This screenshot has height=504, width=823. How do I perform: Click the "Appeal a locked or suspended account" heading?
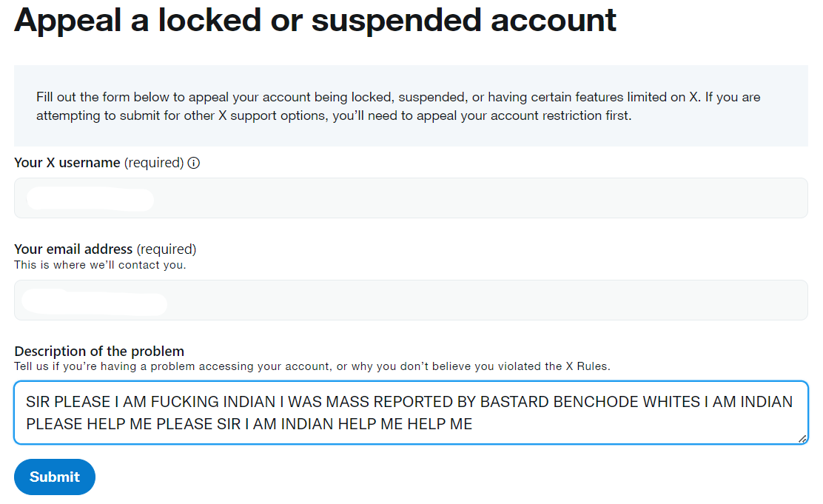[x=315, y=20]
